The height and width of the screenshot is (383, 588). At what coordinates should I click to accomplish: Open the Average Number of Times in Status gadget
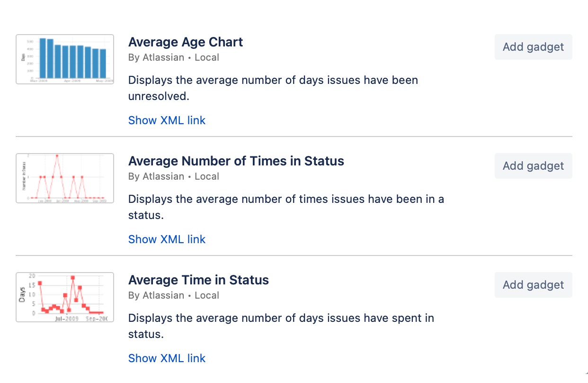236,161
